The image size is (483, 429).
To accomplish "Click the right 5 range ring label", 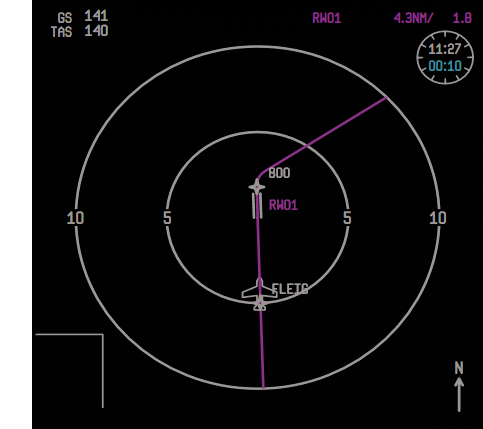I will (x=347, y=218).
